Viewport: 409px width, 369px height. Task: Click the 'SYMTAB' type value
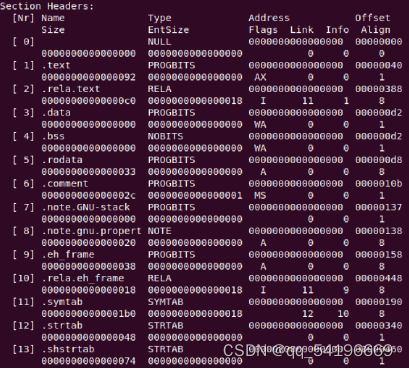pos(166,302)
